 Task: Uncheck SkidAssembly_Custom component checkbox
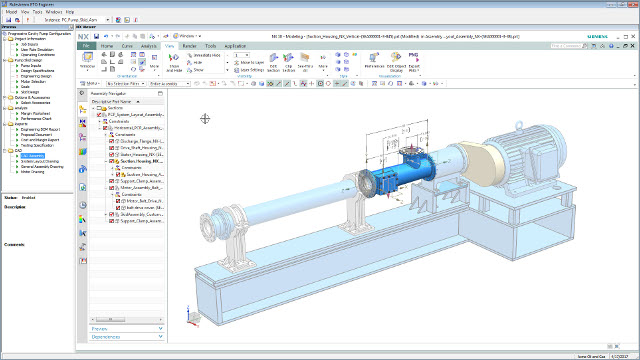[111, 214]
